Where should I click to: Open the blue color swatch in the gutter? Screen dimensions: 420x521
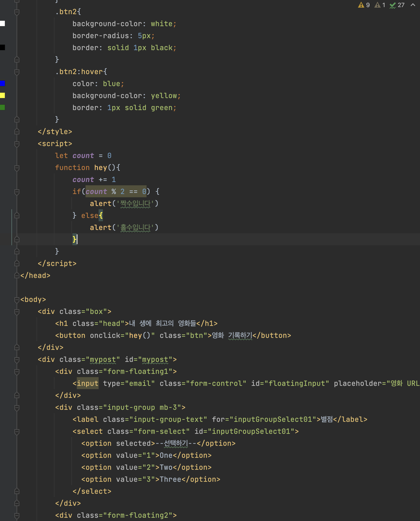[2, 83]
